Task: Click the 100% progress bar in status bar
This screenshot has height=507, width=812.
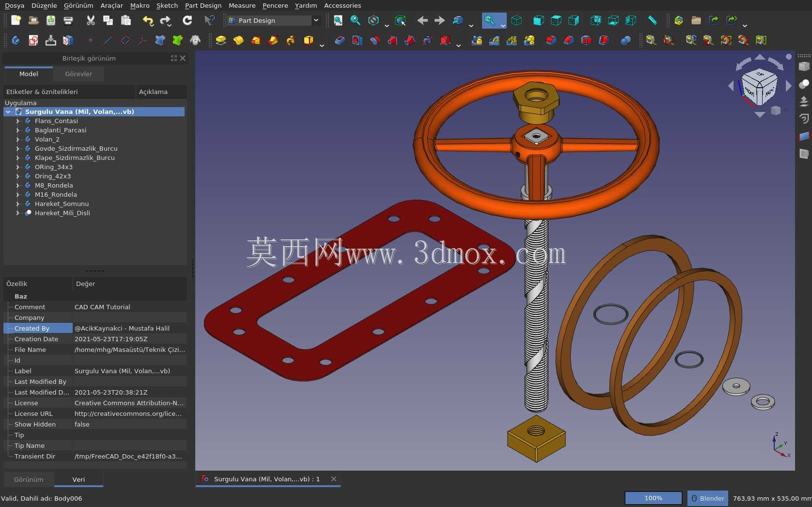Action: coord(653,498)
